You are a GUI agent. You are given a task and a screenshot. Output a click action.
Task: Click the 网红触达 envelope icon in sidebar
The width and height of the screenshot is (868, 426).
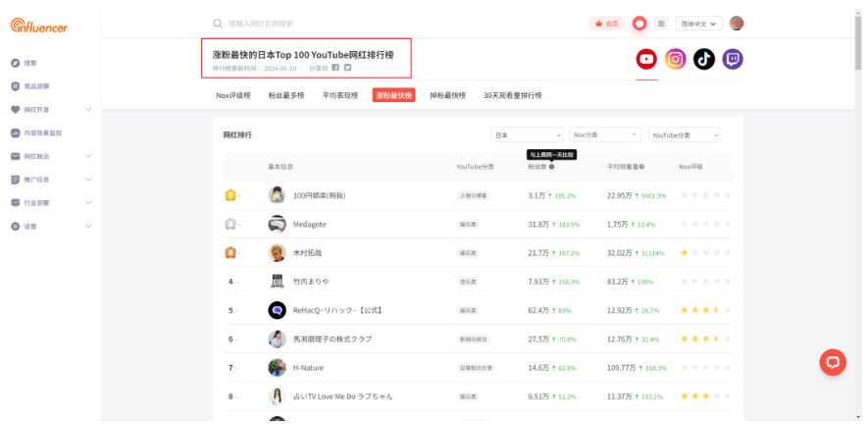tap(16, 156)
